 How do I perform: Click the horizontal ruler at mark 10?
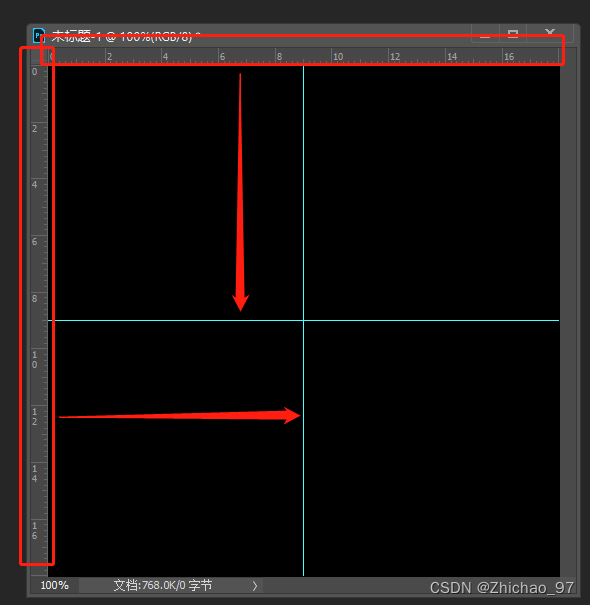[338, 57]
